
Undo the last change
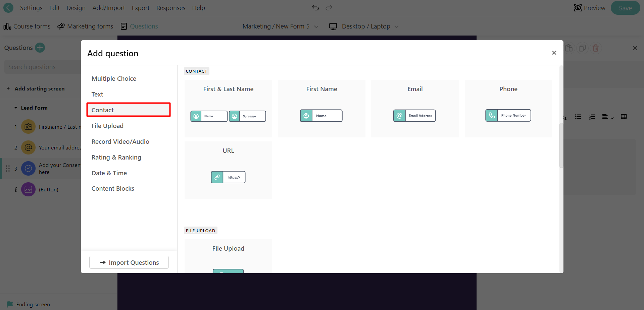[315, 7]
